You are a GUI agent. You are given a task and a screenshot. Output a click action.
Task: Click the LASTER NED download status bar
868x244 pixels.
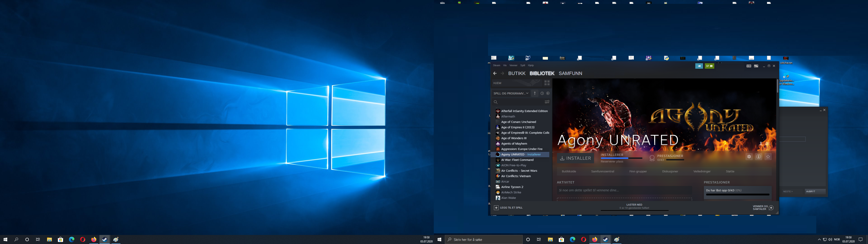634,207
